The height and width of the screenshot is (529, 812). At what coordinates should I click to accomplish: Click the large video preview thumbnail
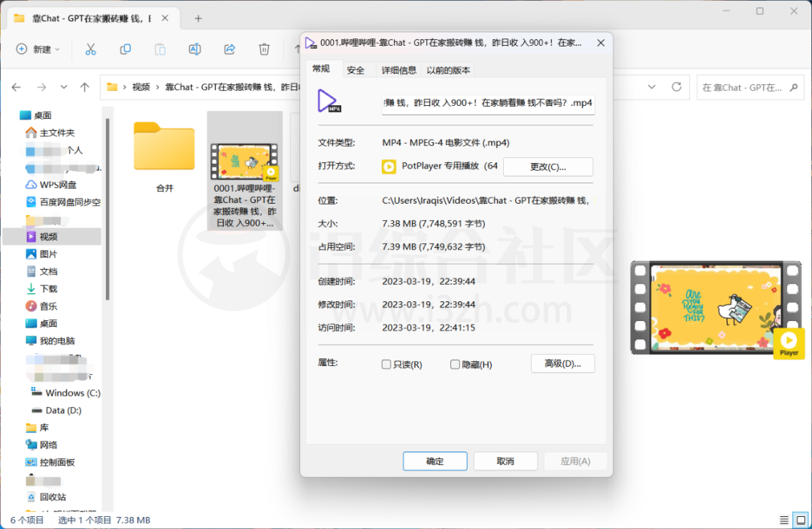[x=717, y=309]
